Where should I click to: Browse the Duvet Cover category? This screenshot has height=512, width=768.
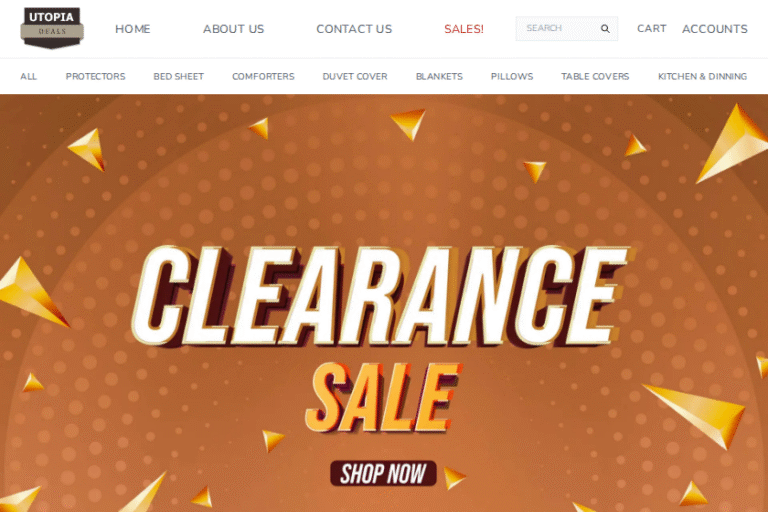(x=355, y=76)
